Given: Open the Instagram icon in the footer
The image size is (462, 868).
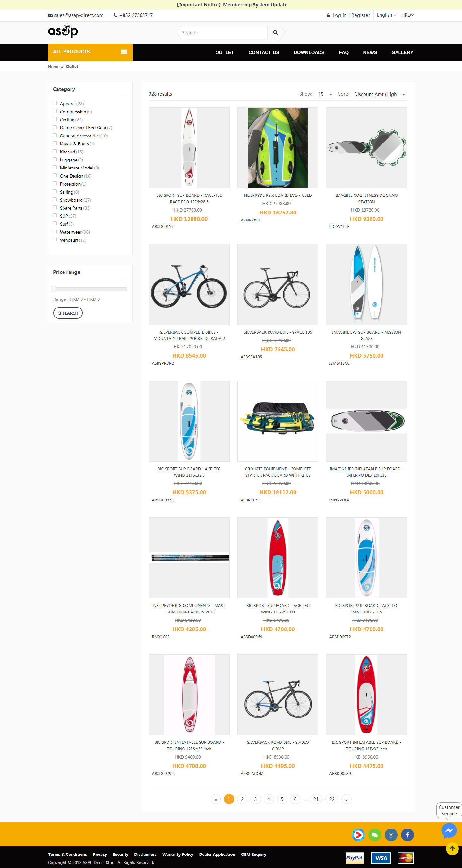Looking at the screenshot, I should click(x=391, y=835).
